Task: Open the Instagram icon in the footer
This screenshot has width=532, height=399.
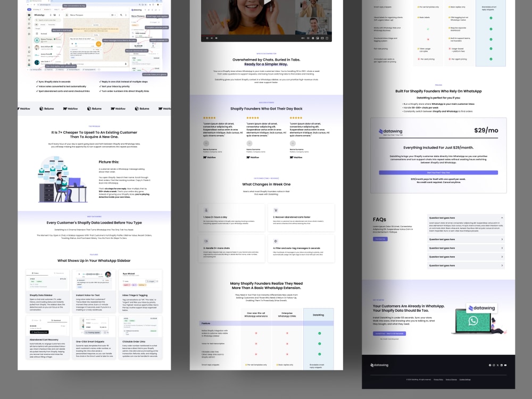Action: [494, 365]
